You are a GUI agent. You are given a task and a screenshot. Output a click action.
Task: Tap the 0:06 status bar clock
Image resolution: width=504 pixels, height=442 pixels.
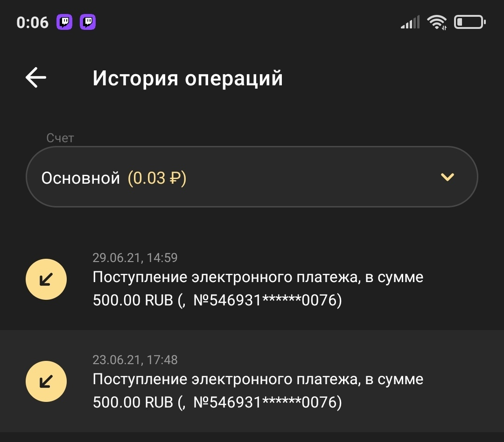[x=32, y=22]
